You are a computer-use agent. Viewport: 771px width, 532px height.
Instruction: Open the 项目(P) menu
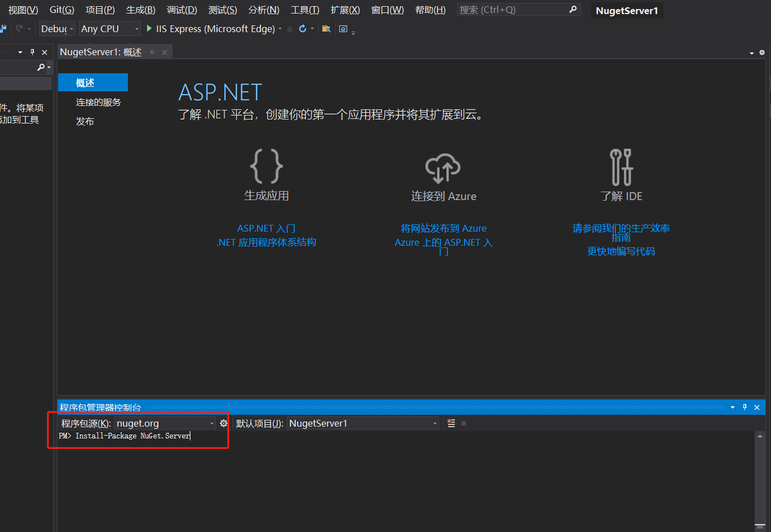pyautogui.click(x=100, y=10)
